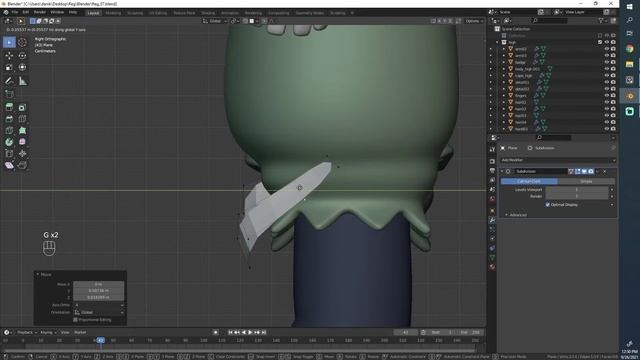Collapse the Subdivision modifier panel

coord(502,171)
